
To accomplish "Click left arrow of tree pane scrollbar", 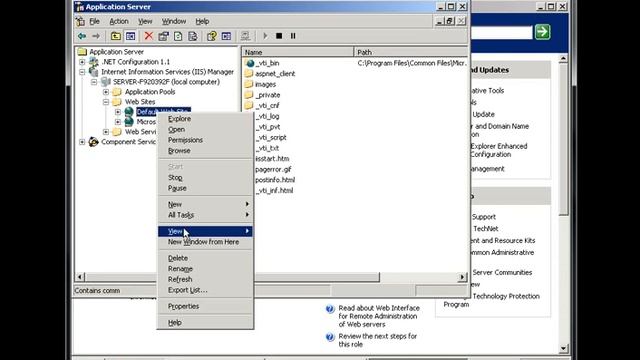I will pyautogui.click(x=80, y=277).
